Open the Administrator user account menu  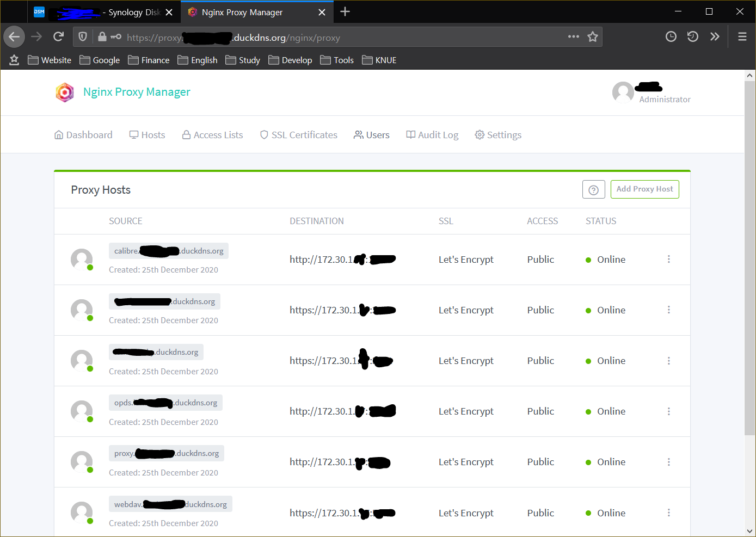pos(651,92)
